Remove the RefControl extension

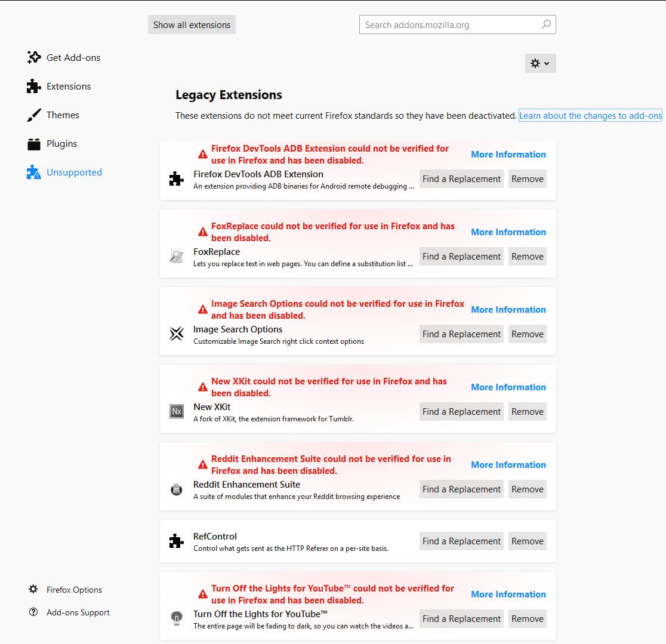click(527, 541)
